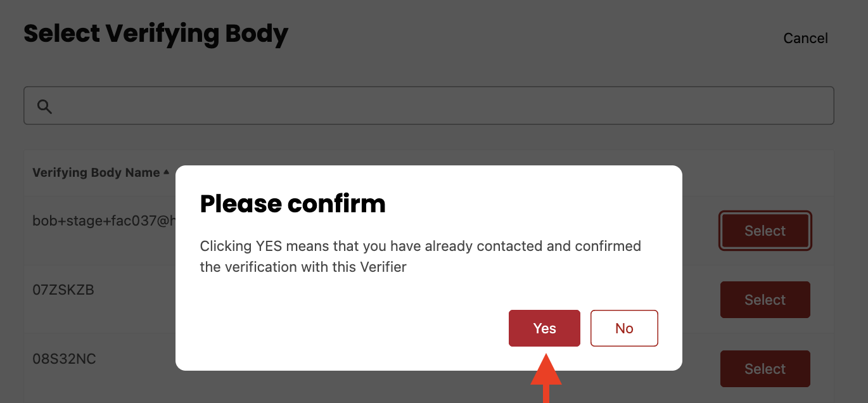Select button for the bob+stage+fac037 row
The height and width of the screenshot is (403, 868).
765,231
